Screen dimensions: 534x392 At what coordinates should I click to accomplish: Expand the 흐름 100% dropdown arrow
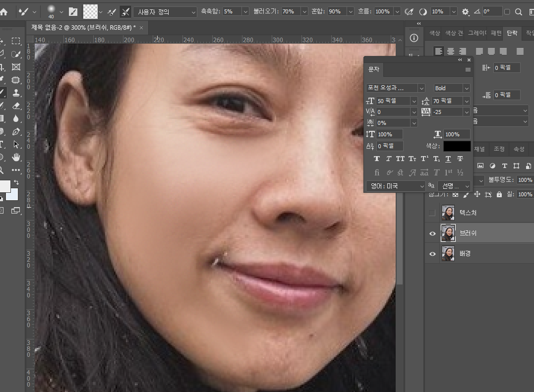tap(397, 12)
